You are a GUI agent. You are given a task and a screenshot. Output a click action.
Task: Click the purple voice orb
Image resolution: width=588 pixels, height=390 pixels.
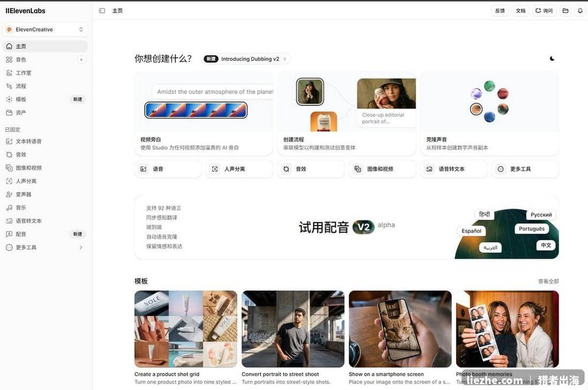tap(476, 94)
